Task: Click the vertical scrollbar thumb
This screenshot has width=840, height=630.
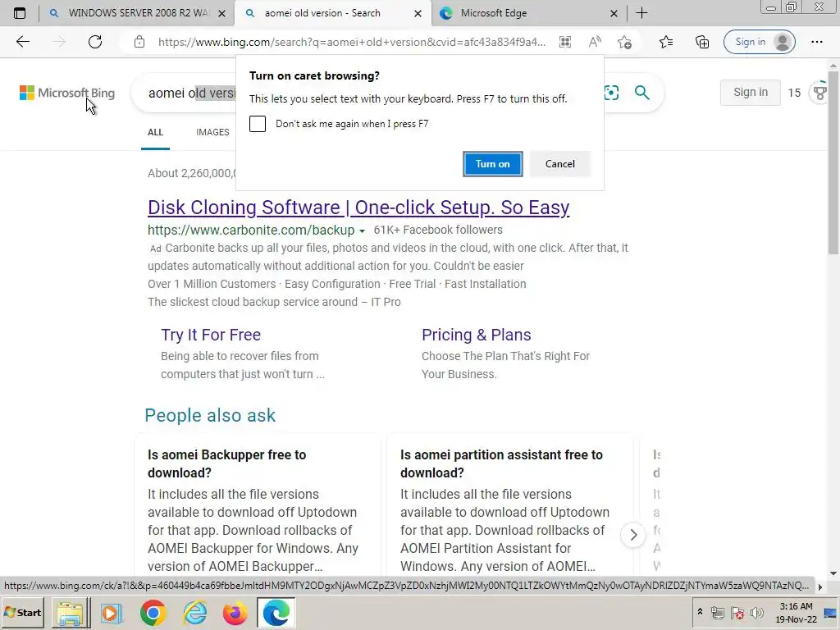Action: [x=833, y=162]
